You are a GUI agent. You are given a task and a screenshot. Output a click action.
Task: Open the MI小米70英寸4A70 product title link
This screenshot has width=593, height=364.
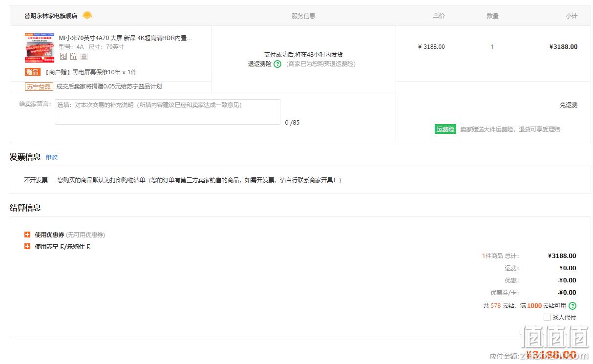coord(125,38)
